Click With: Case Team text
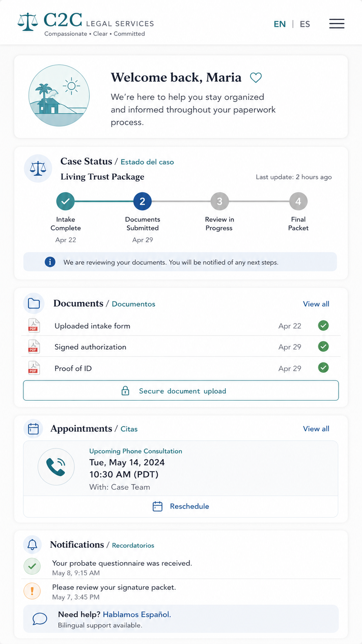362x644 pixels. [x=120, y=487]
